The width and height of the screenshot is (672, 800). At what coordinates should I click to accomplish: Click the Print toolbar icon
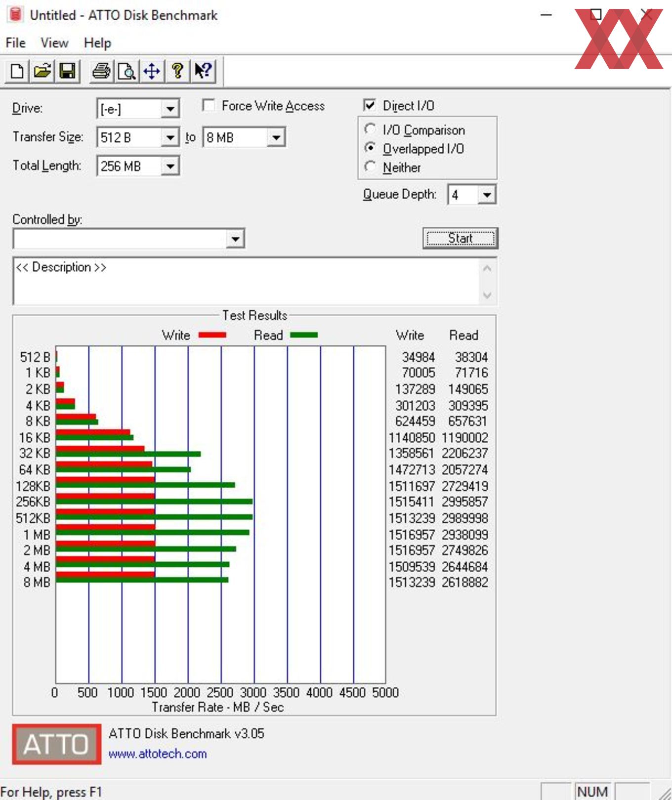(102, 72)
